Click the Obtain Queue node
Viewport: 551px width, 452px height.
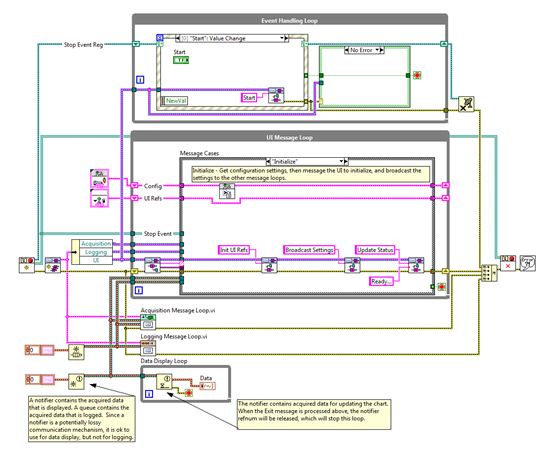pos(76,351)
